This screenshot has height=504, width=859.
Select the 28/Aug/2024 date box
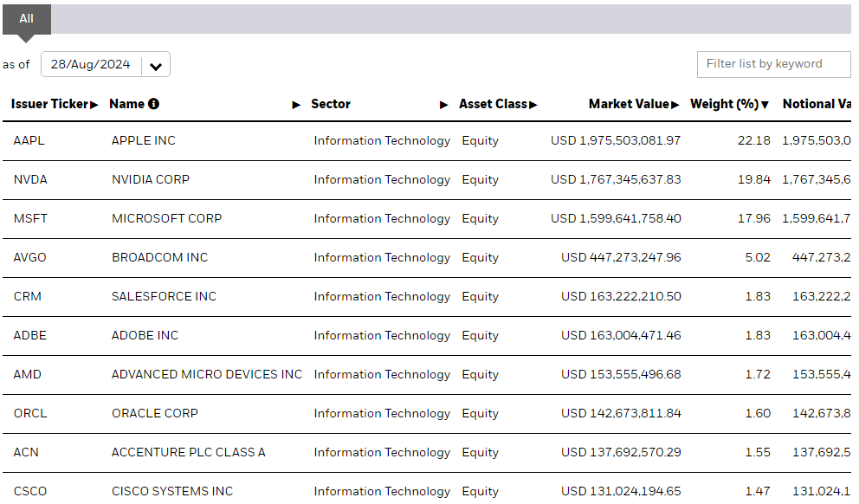pos(91,64)
